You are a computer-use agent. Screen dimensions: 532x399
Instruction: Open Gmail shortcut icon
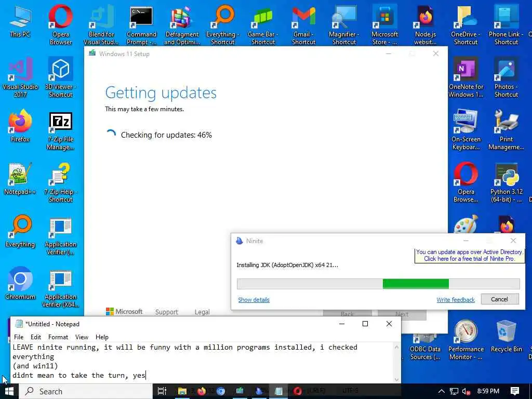303,25
